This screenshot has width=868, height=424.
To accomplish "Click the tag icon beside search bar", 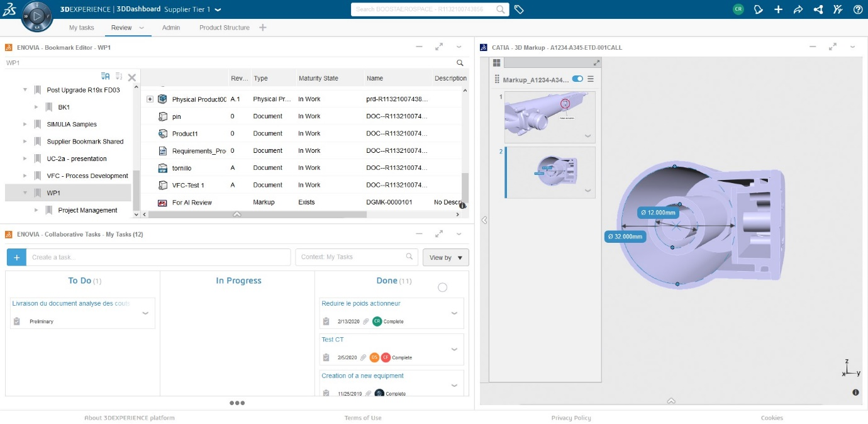I will click(519, 9).
